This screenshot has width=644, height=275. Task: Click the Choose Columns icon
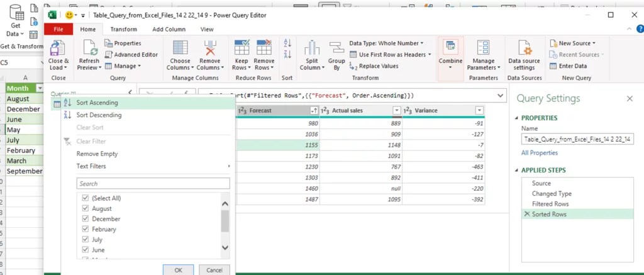click(x=180, y=48)
